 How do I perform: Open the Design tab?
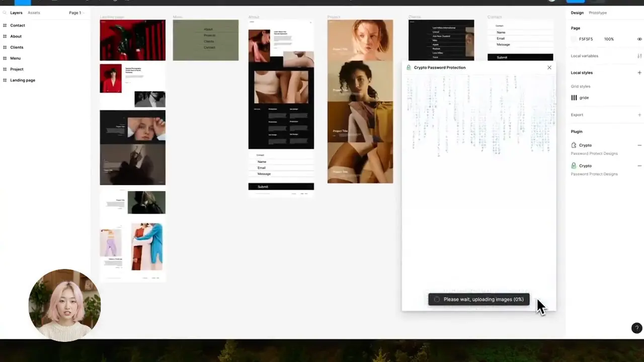pyautogui.click(x=577, y=13)
